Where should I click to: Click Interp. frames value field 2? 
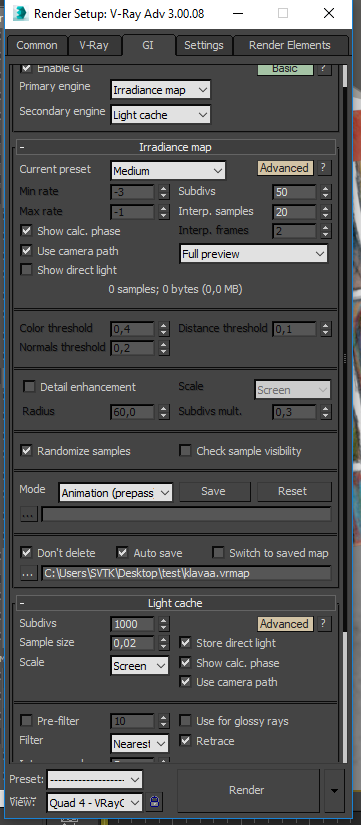coord(295,231)
